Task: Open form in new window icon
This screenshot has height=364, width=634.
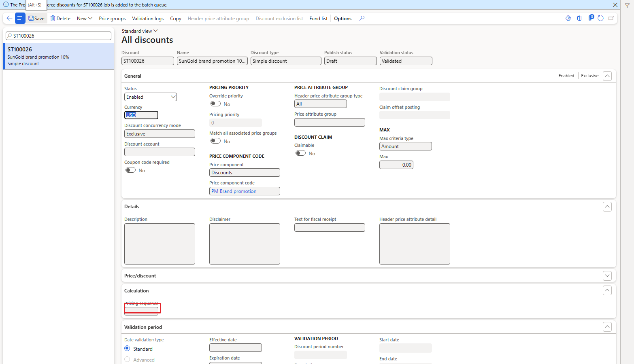Action: pos(611,18)
